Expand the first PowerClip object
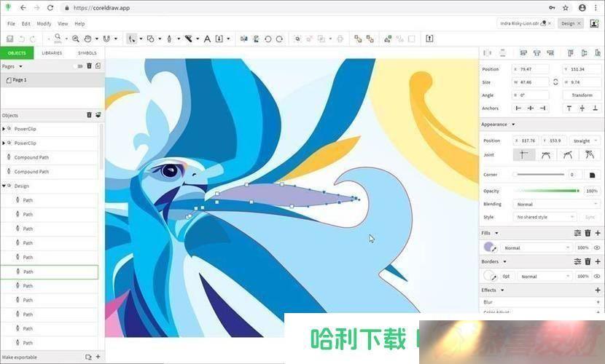Screen dimensions: 605x364 click(x=4, y=129)
